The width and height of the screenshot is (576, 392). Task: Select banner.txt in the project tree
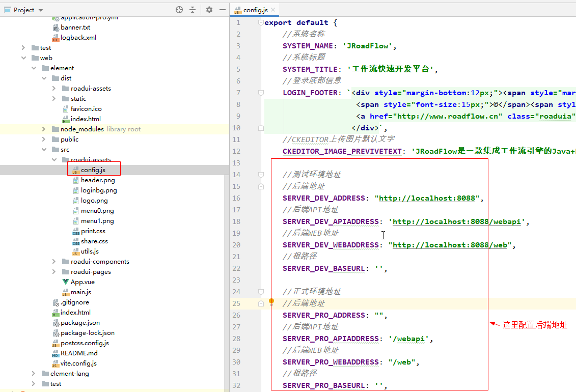pyautogui.click(x=75, y=27)
